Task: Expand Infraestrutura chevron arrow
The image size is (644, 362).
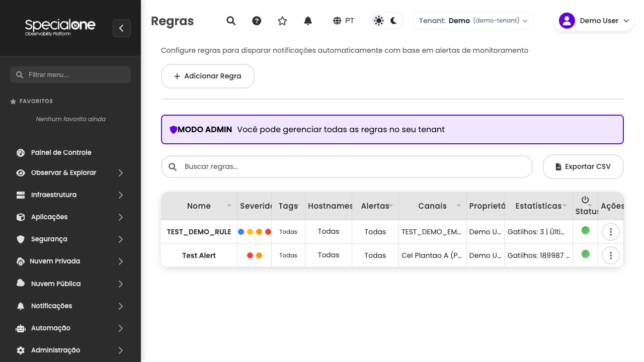Action: (121, 195)
